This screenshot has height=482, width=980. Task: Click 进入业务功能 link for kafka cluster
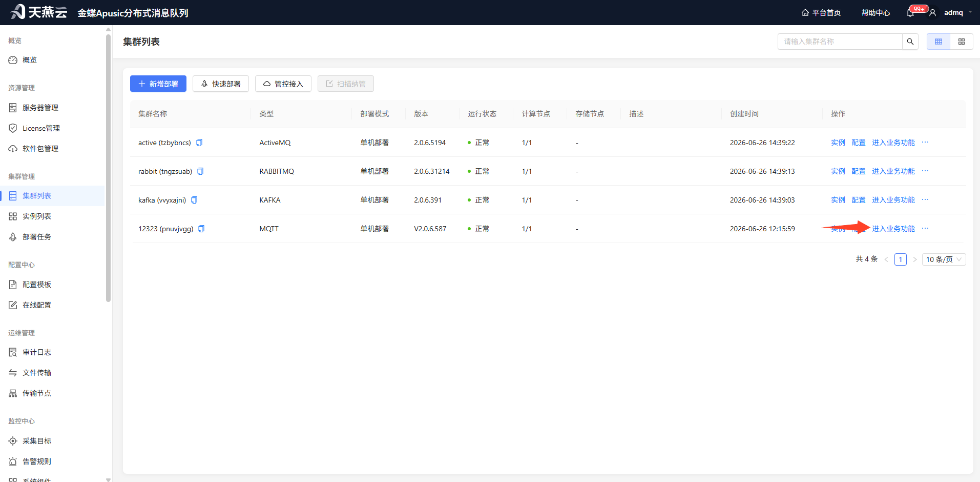[893, 200]
